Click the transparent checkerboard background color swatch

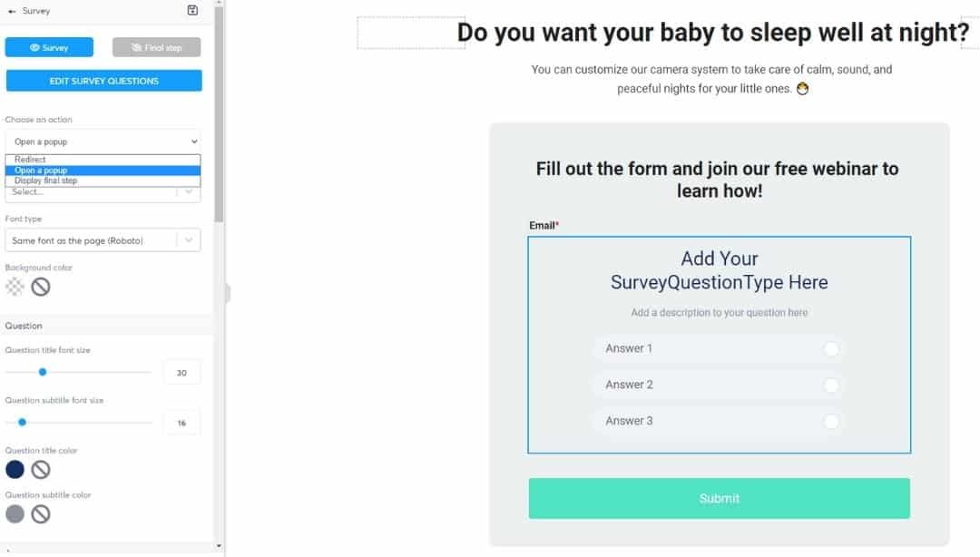(x=14, y=287)
